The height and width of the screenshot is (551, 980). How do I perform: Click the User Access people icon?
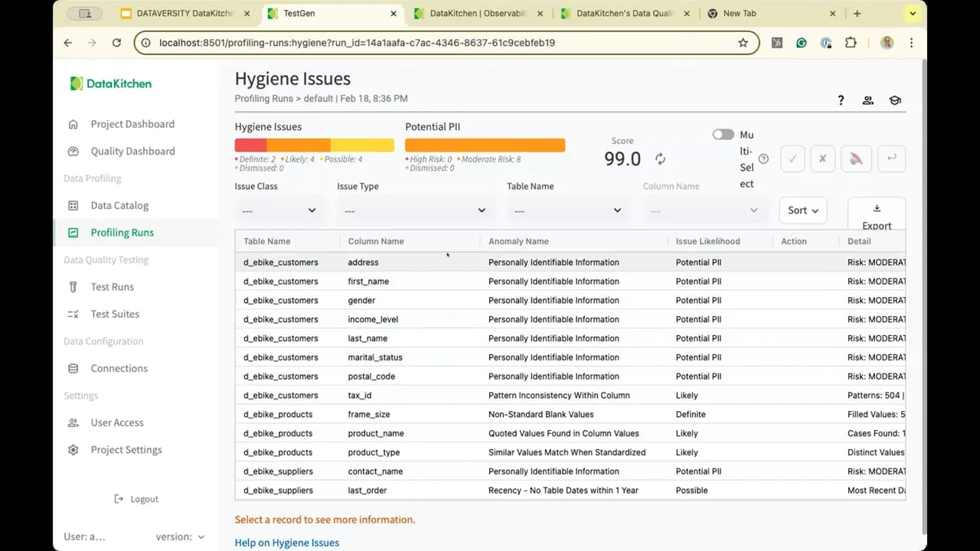[73, 422]
